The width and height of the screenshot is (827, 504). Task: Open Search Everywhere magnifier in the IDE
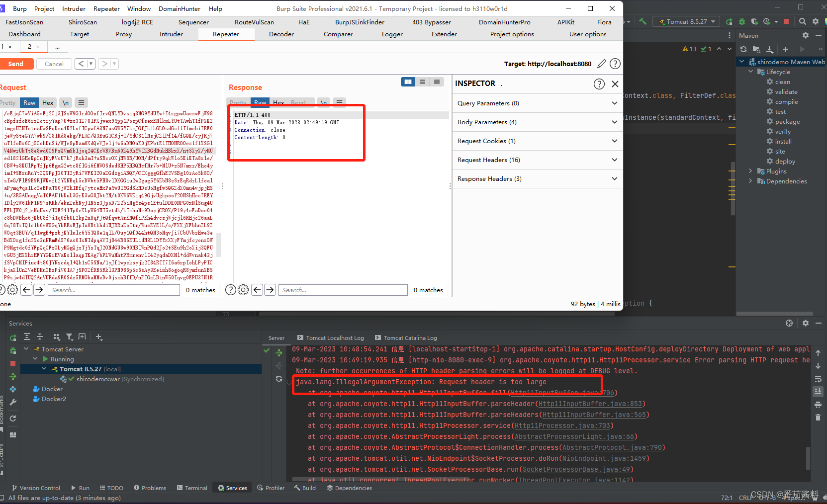click(802, 21)
